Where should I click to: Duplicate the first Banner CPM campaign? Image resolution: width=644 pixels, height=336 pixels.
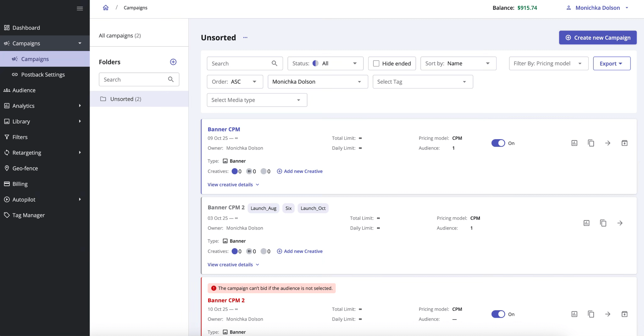point(591,143)
